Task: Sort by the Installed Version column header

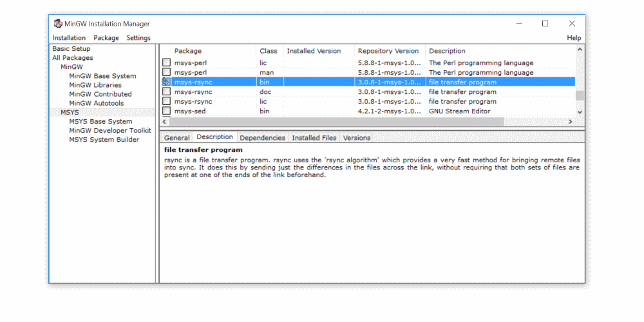Action: click(318, 51)
